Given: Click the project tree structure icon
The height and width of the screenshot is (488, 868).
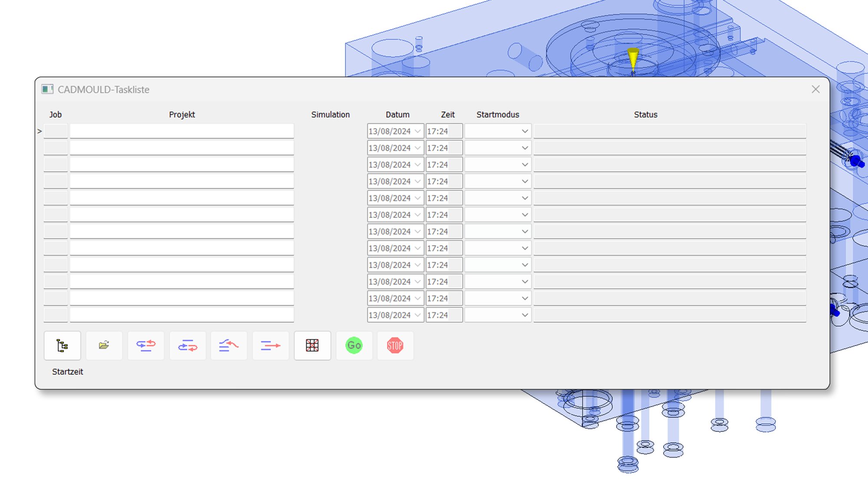Looking at the screenshot, I should pyautogui.click(x=62, y=346).
